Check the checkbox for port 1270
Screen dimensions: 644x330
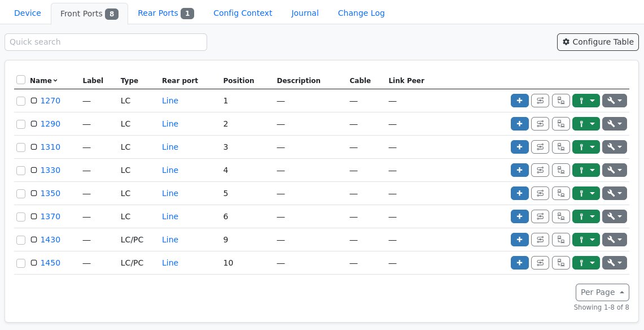[21, 101]
